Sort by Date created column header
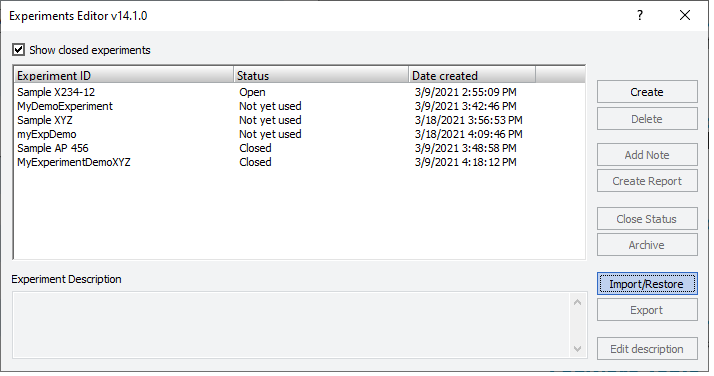The width and height of the screenshot is (714, 376). point(472,76)
